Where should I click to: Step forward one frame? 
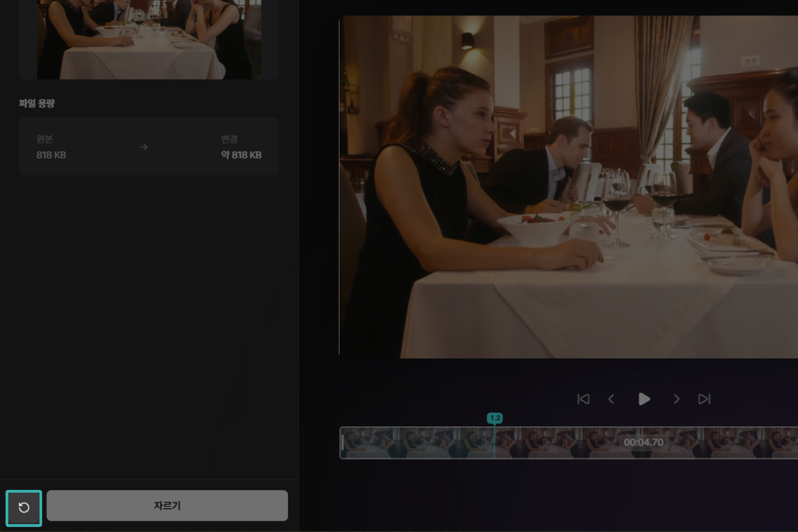pyautogui.click(x=676, y=399)
